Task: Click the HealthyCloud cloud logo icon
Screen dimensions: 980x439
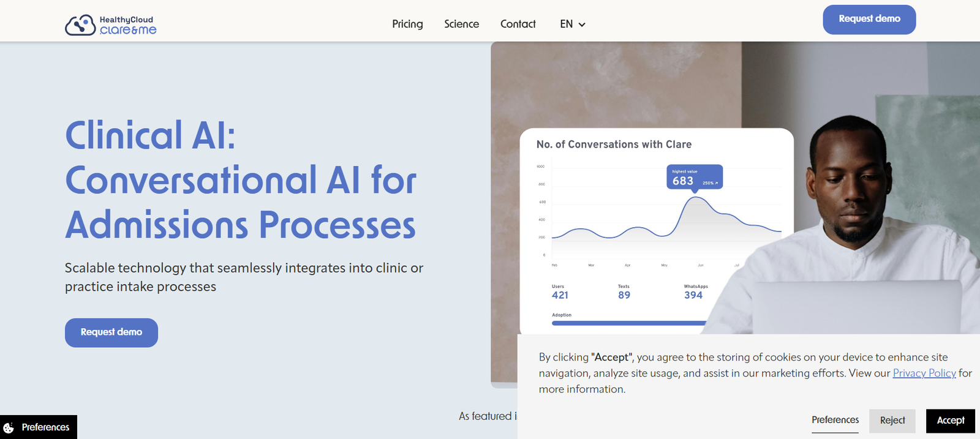Action: 80,25
